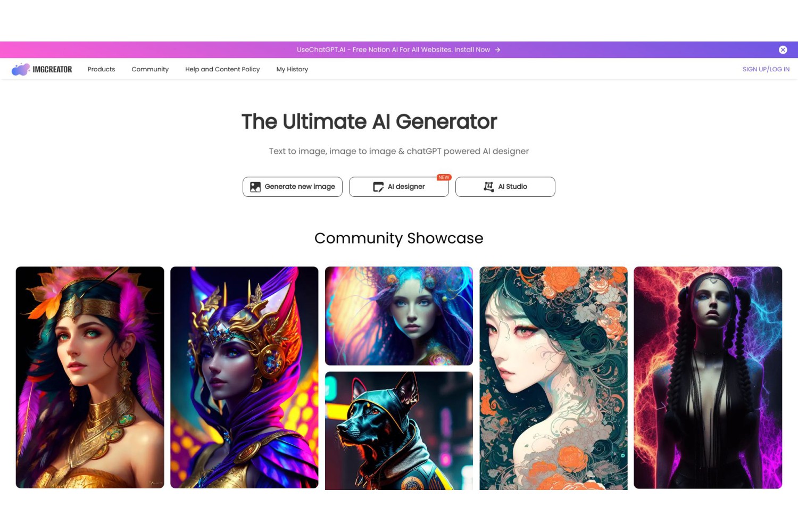The image size is (798, 532).
Task: Open the golden helmet purple hood portrait
Action: coord(244,377)
